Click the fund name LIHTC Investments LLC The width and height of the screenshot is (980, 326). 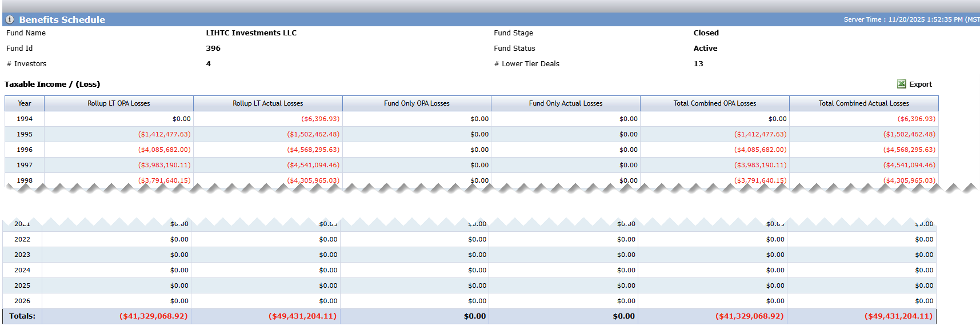point(251,33)
